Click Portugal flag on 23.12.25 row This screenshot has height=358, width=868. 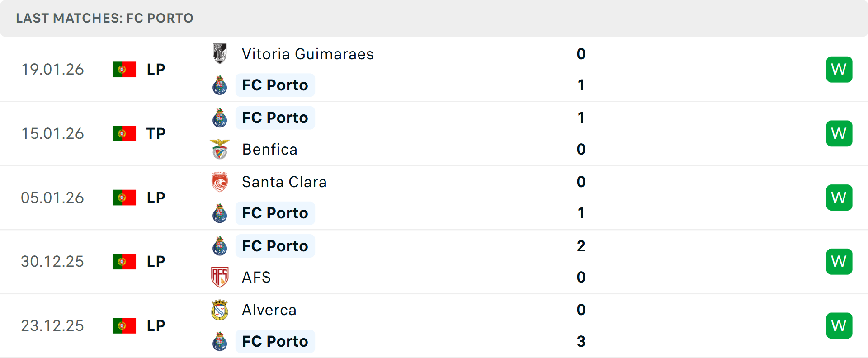[124, 325]
